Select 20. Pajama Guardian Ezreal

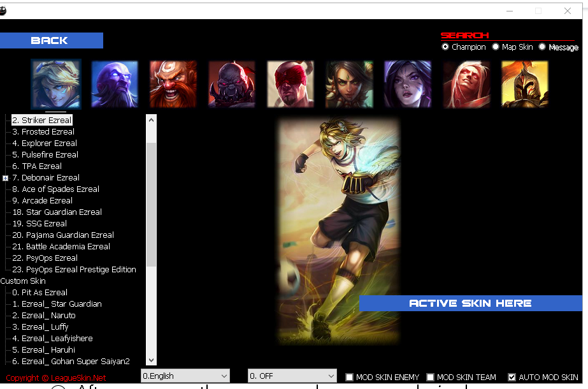(63, 235)
